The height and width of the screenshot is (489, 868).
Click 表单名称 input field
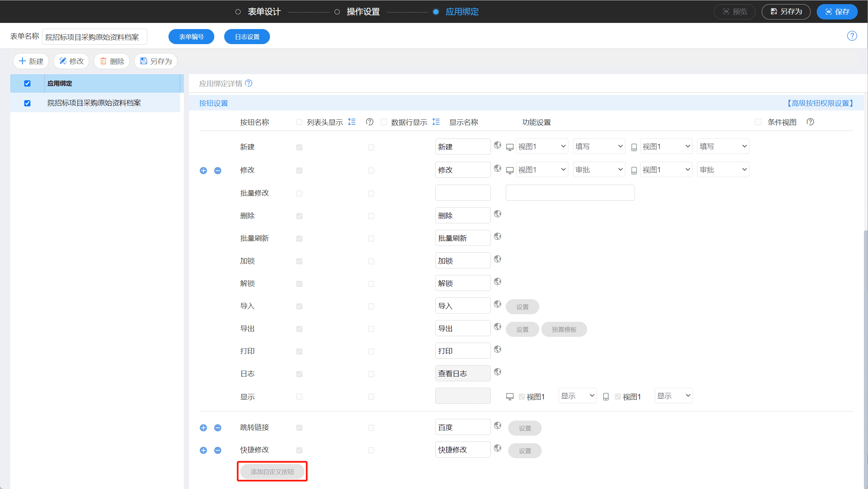[x=95, y=37]
